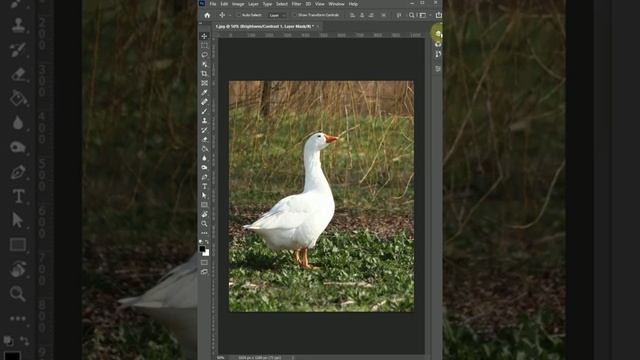Select the Spot Healing Brush tool

[x=204, y=102]
